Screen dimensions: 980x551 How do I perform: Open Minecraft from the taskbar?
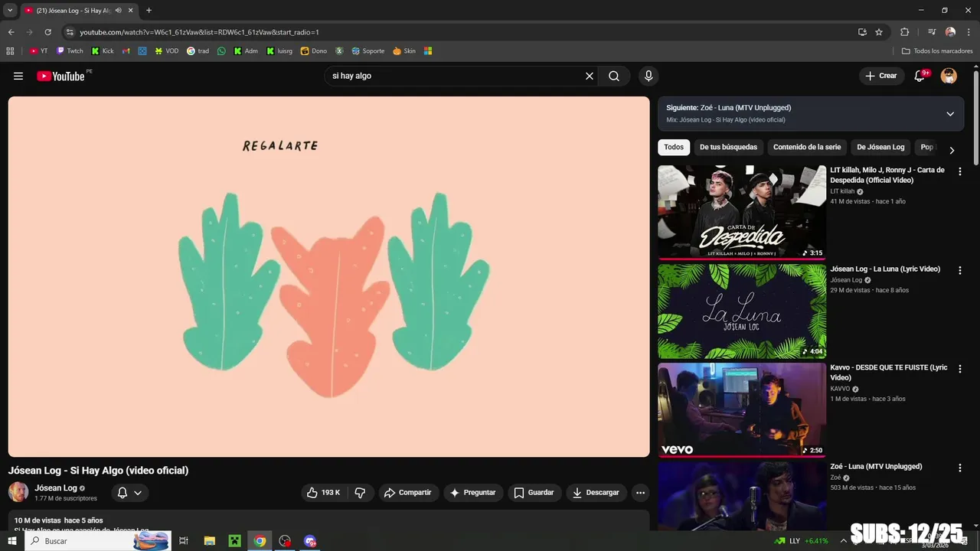(x=234, y=541)
